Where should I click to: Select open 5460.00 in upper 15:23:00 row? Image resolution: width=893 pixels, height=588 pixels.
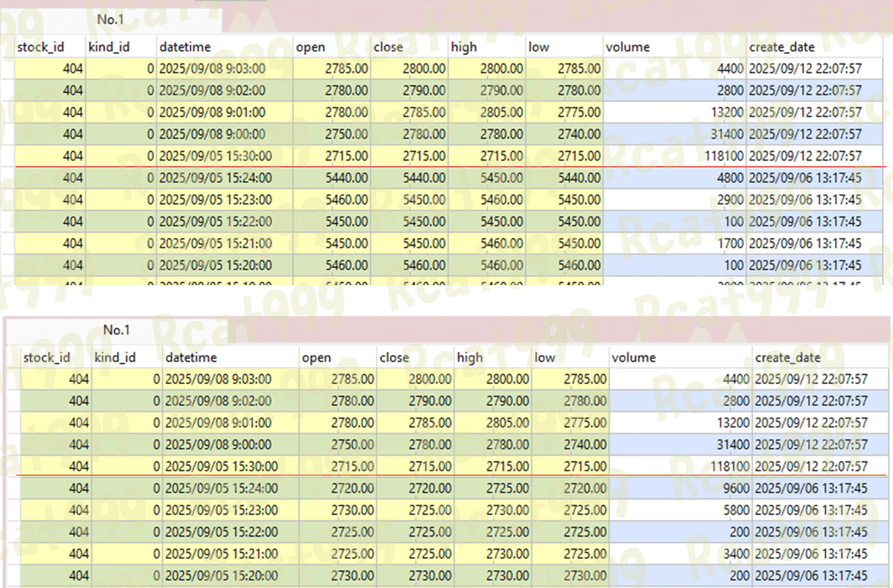[332, 199]
